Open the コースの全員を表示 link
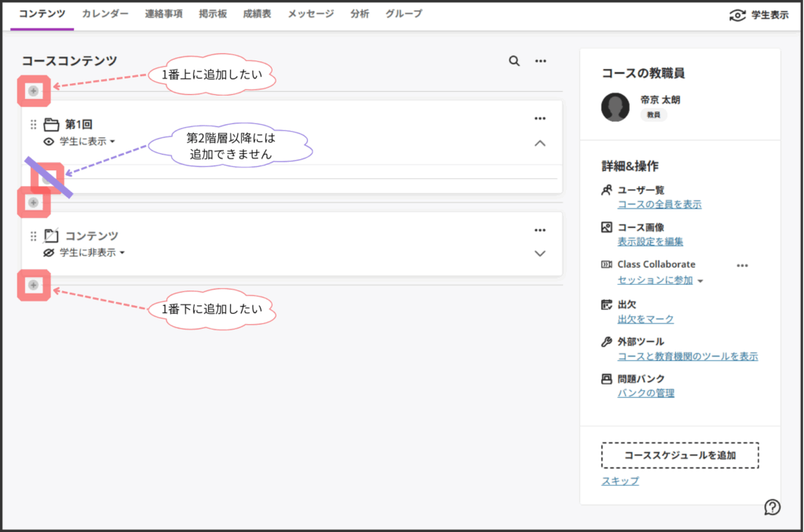The image size is (804, 532). (x=660, y=205)
